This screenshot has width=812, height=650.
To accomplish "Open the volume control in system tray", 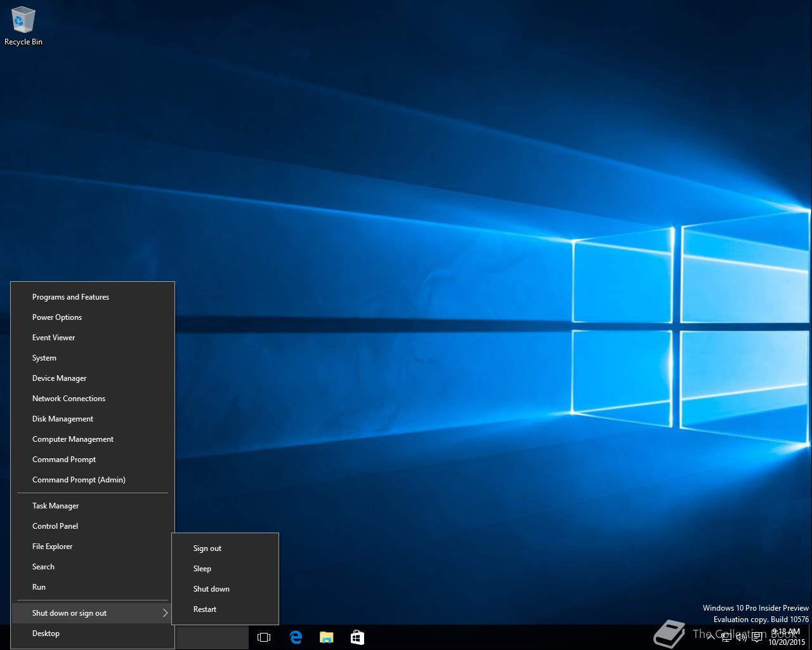I will 742,637.
